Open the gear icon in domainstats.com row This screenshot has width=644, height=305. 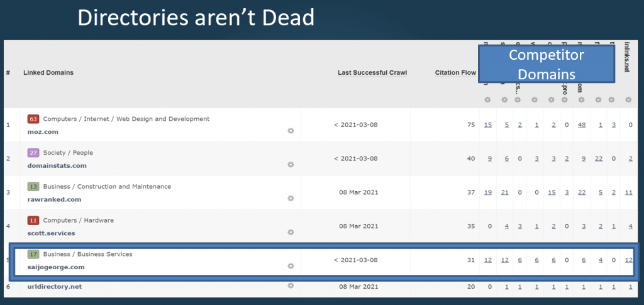(291, 165)
